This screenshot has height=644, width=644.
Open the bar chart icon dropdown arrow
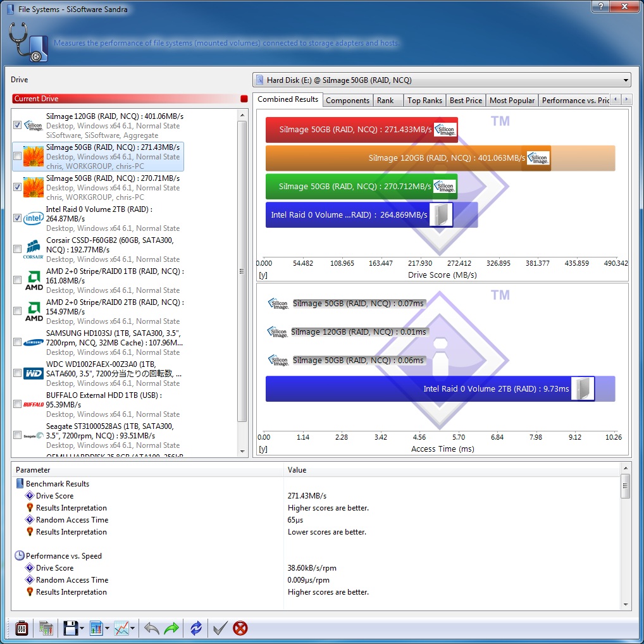[107, 628]
